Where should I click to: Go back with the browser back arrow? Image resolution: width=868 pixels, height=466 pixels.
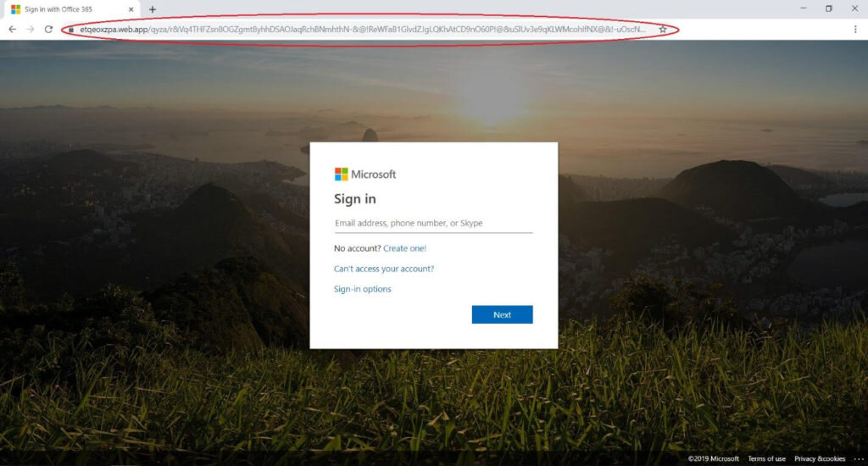[12, 30]
